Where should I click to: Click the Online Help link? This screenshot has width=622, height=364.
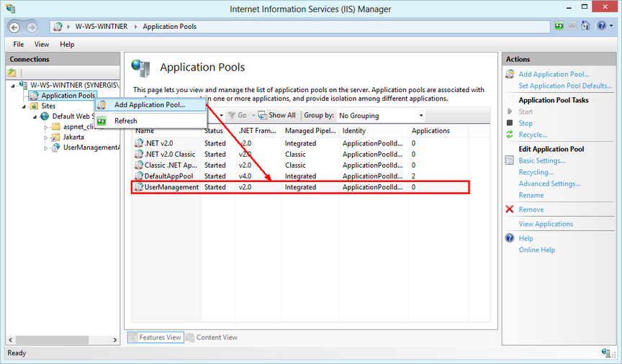tap(537, 250)
